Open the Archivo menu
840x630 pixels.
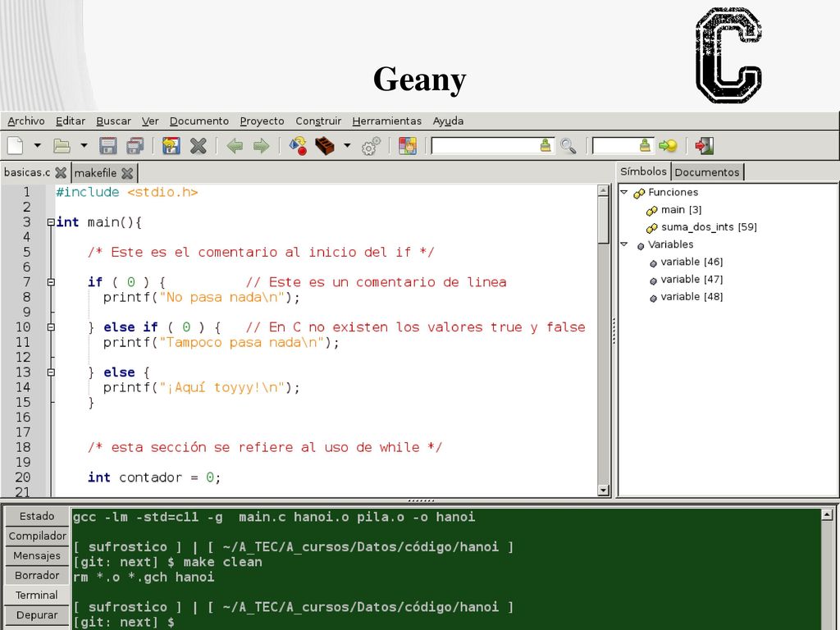pos(26,121)
